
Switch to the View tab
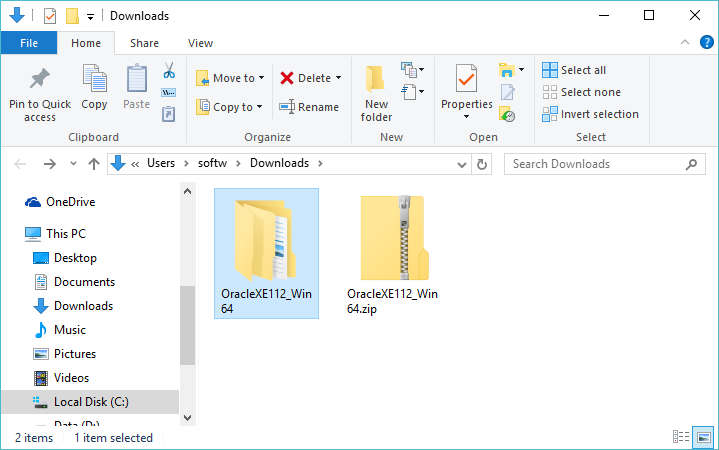click(x=200, y=43)
